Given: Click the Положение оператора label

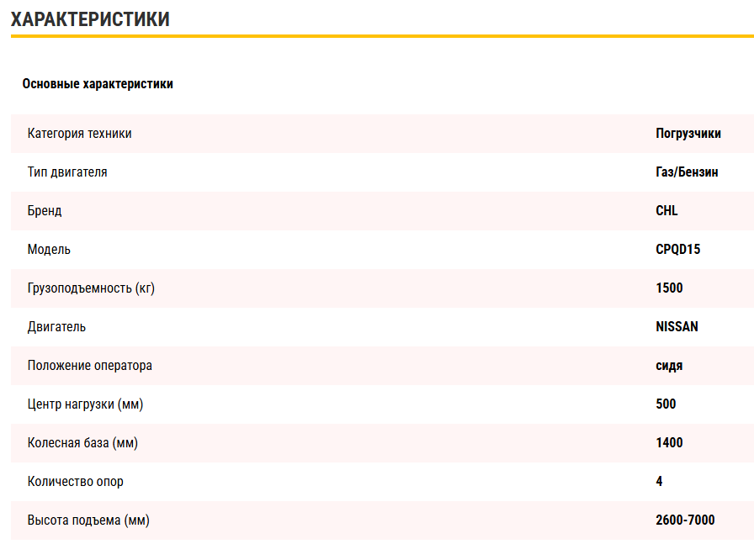Looking at the screenshot, I should pyautogui.click(x=89, y=366).
